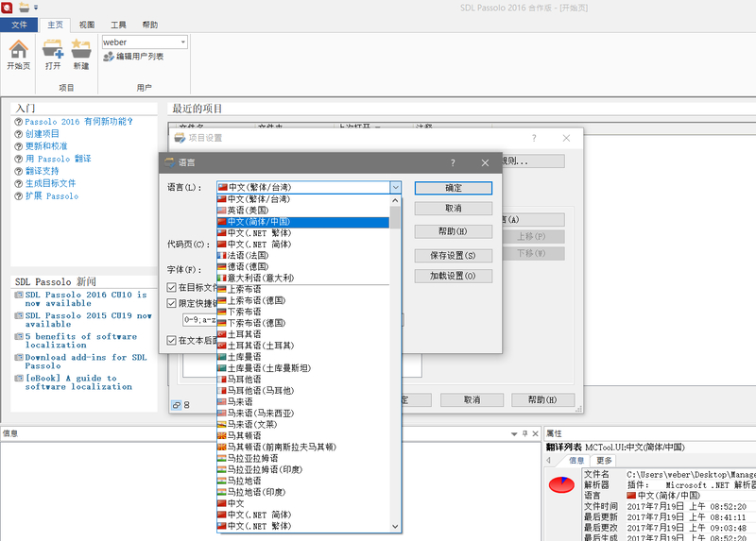Screen dimensions: 756x541
Task: Click the quick access folder icon
Action: 26,8
